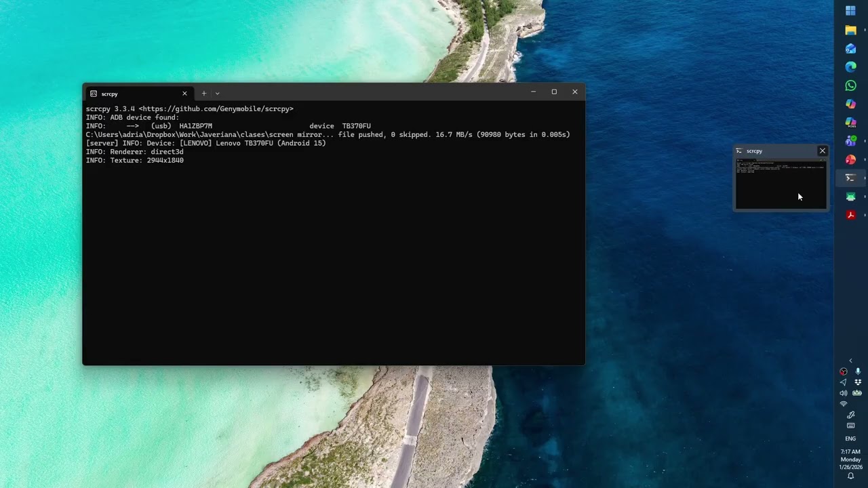Image resolution: width=868 pixels, height=488 pixels.
Task: Click the "INFO: ADB device found:" line
Action: tap(132, 117)
